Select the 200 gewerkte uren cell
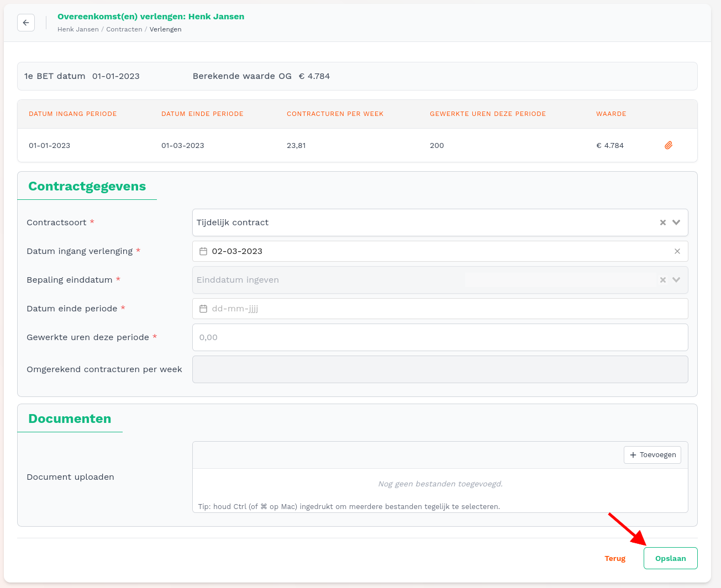 tap(437, 145)
